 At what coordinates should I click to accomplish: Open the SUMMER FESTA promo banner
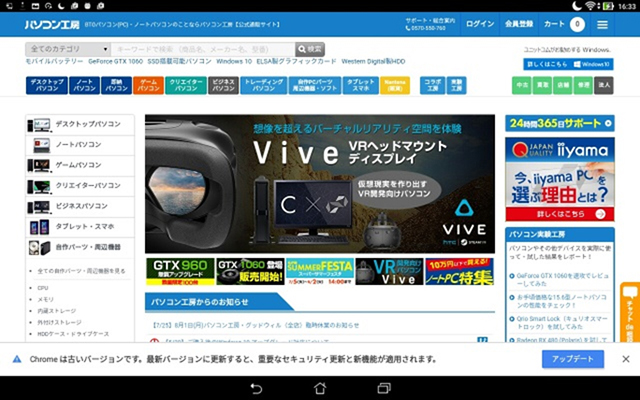pos(320,271)
